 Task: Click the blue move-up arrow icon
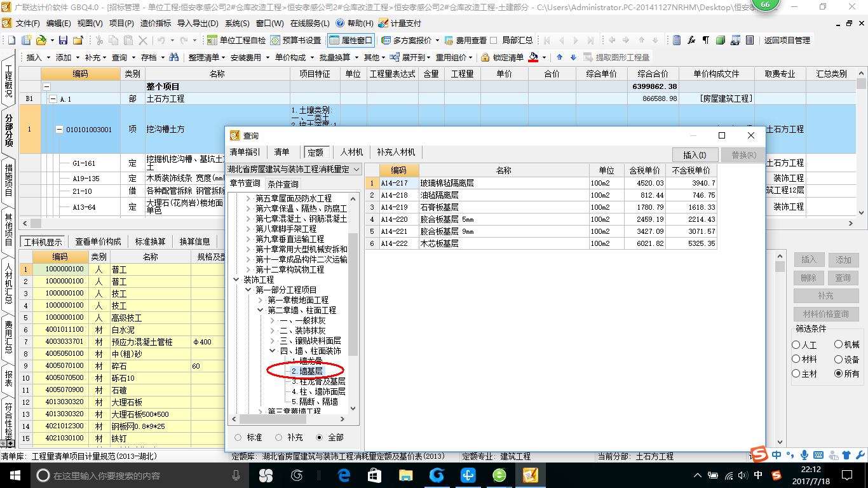[559, 57]
